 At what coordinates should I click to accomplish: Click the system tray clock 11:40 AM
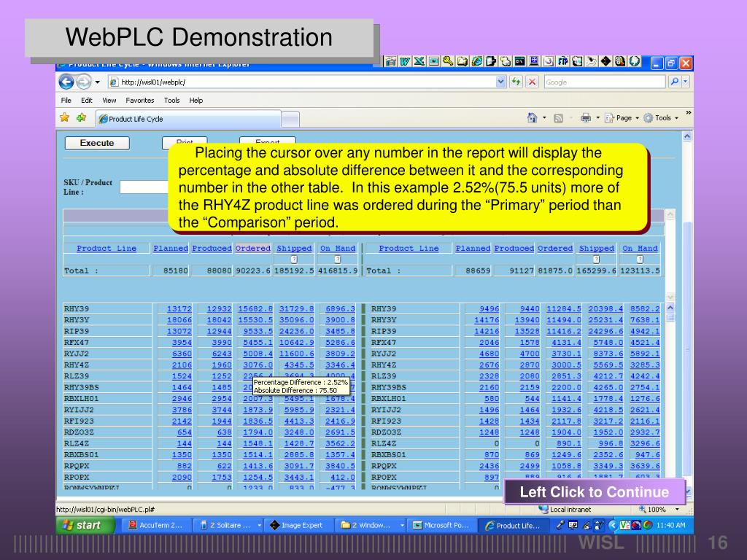(671, 525)
